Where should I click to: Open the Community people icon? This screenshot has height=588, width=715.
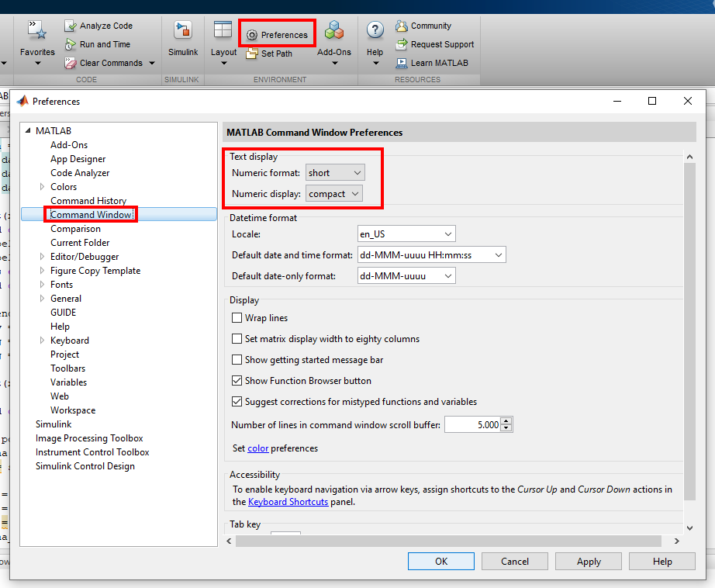401,26
